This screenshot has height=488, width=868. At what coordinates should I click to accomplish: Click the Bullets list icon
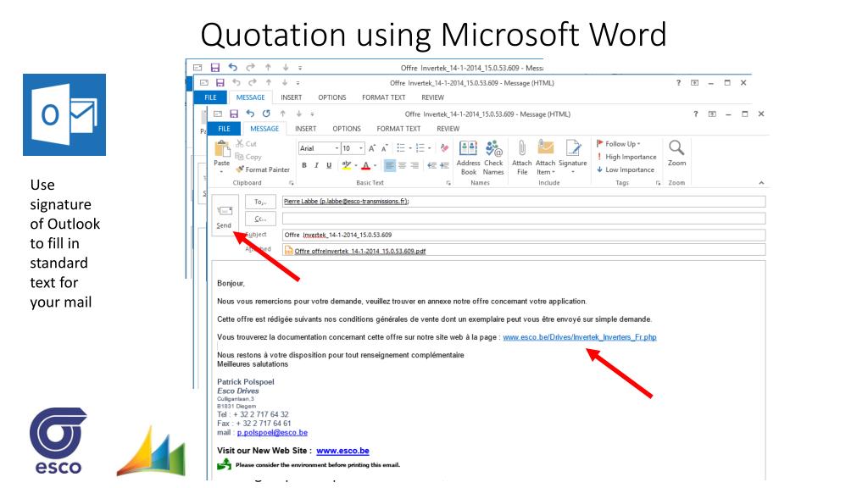(401, 148)
